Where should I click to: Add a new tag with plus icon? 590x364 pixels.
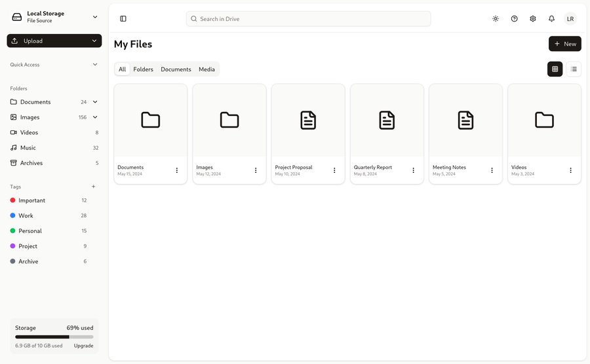(93, 187)
